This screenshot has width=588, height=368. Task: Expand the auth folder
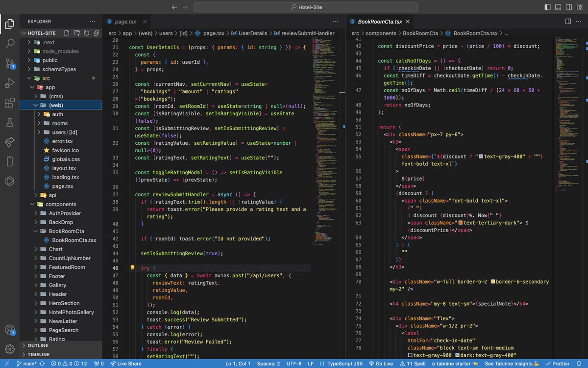pyautogui.click(x=61, y=114)
